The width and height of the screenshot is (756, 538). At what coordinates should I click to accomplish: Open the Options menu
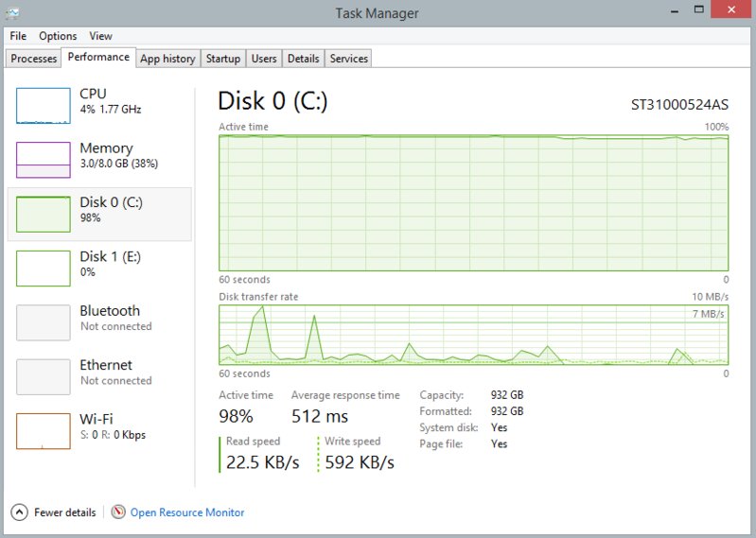pos(58,36)
